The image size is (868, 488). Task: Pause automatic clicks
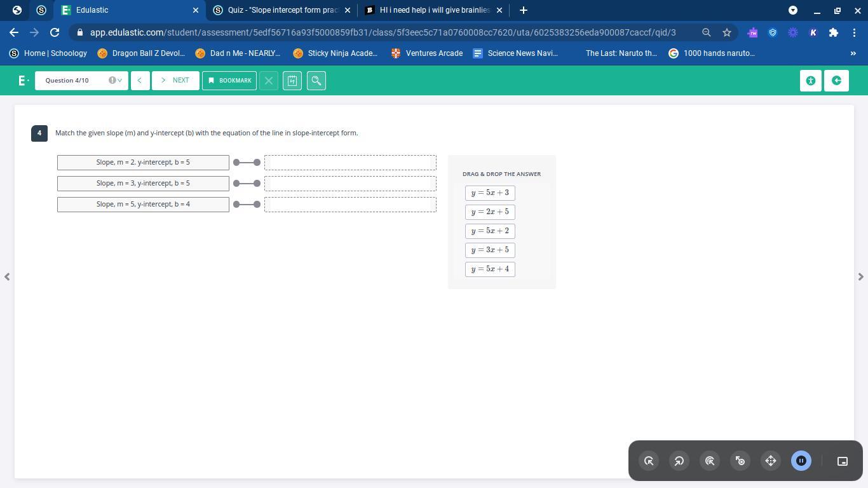tap(801, 461)
